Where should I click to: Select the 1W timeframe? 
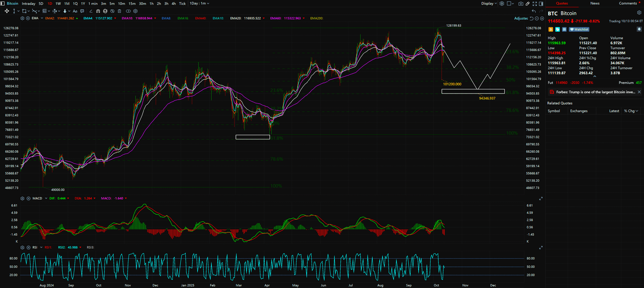click(58, 4)
